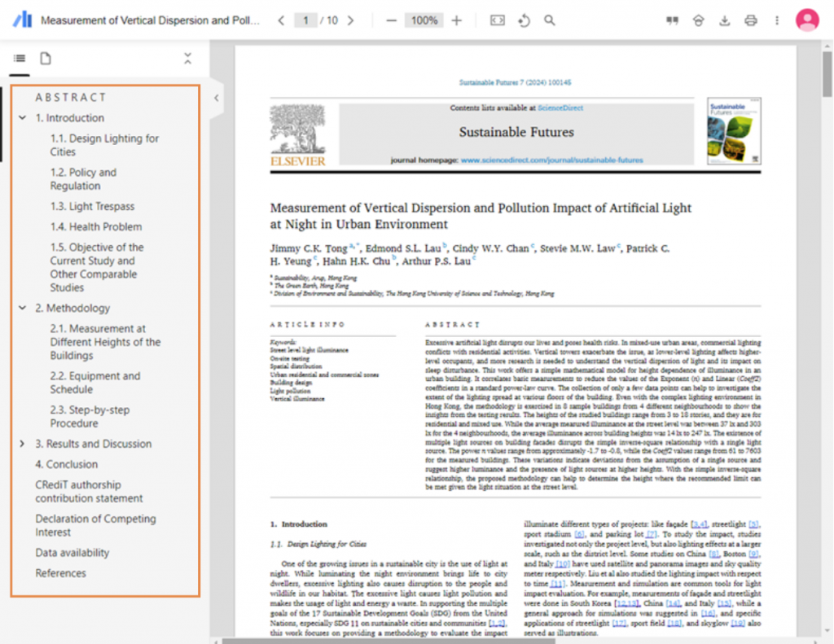Hide the outline panel via the left-arrow handle

(216, 98)
